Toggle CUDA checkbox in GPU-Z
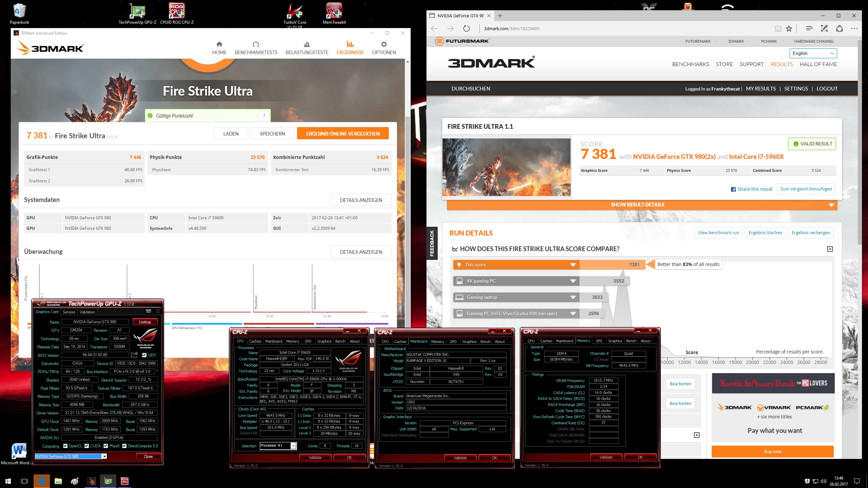 [87, 446]
